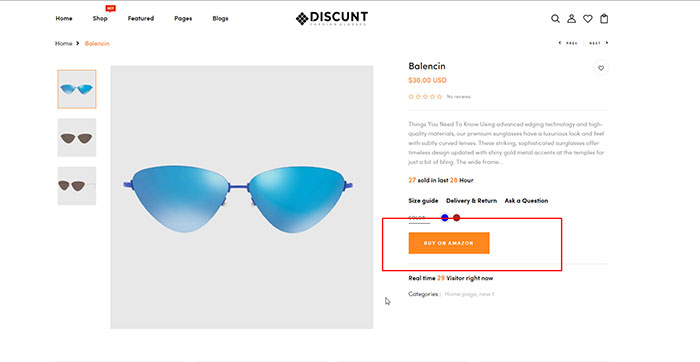Open the Shop menu
This screenshot has height=362, width=700.
[x=100, y=18]
